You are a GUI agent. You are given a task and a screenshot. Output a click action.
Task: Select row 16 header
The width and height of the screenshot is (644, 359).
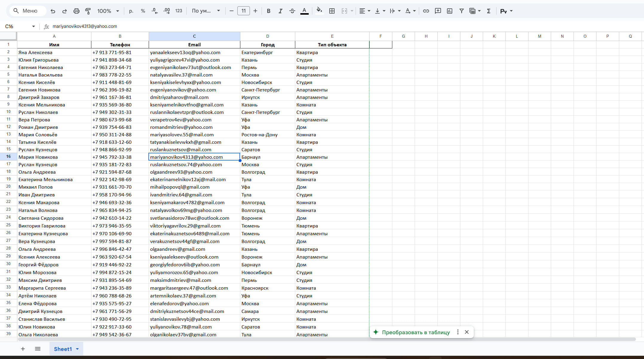click(8, 157)
